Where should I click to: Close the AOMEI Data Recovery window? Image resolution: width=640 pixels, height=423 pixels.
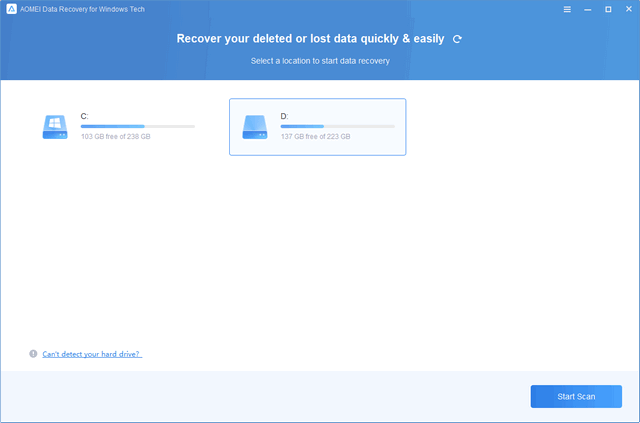tap(629, 9)
